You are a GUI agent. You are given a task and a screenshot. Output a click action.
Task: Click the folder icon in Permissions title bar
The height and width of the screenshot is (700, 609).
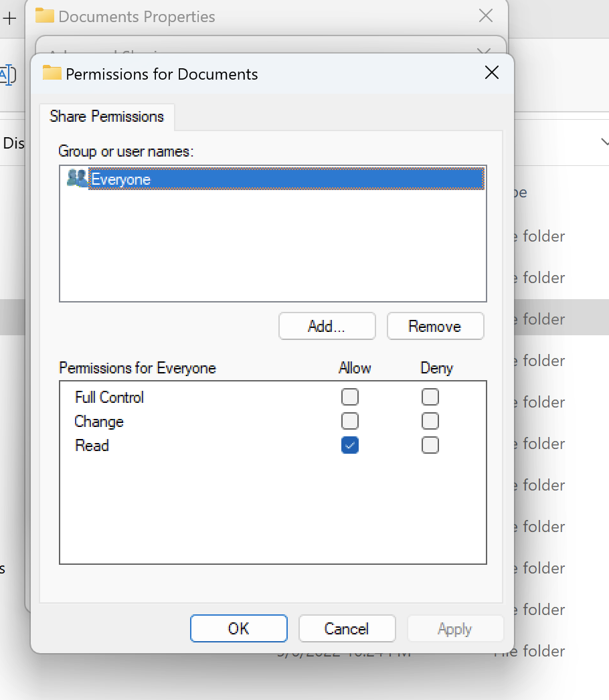pyautogui.click(x=52, y=73)
